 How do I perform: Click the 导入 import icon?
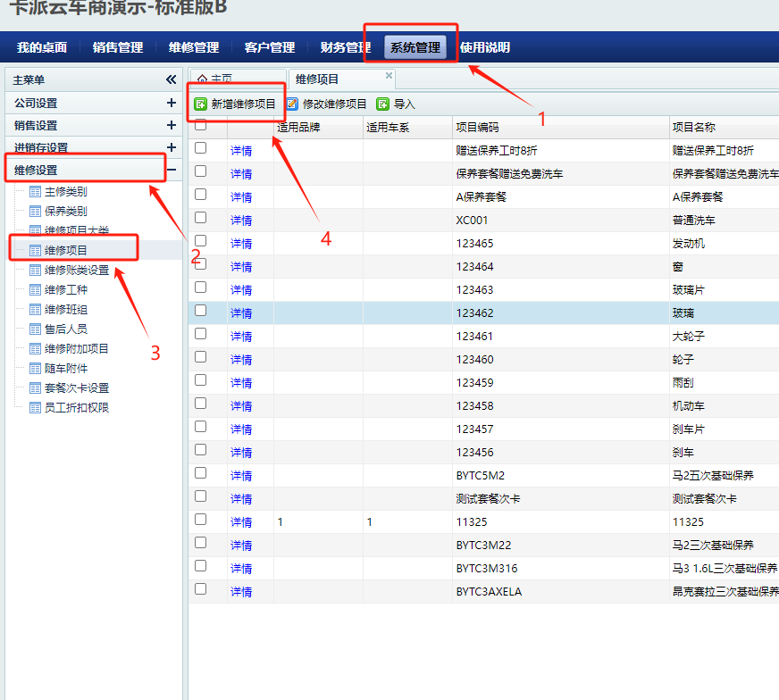(x=383, y=104)
